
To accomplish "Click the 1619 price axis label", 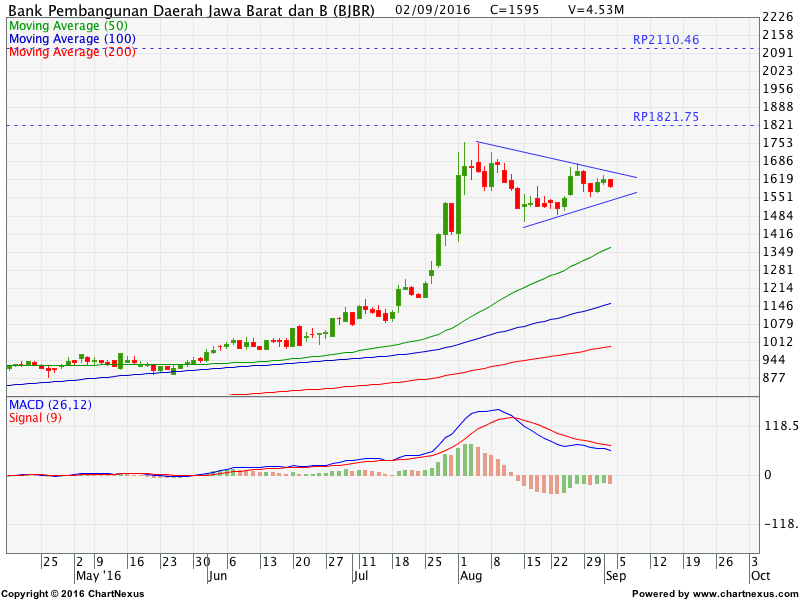I will click(778, 179).
